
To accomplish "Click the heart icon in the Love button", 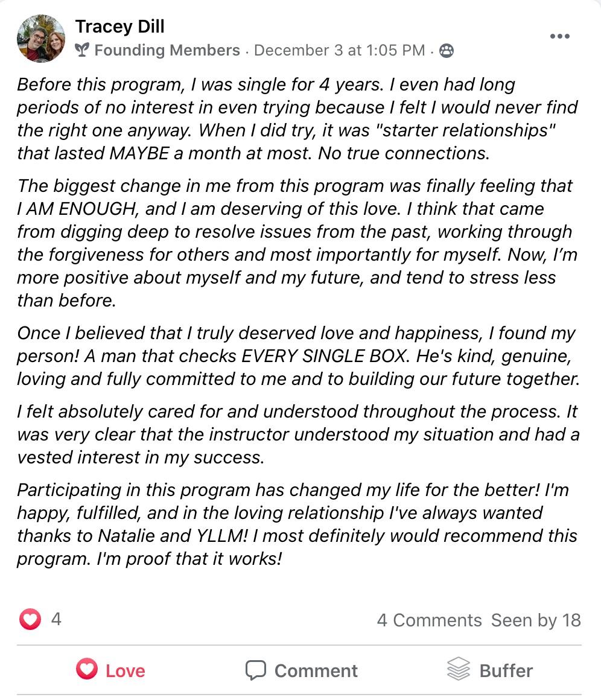I will pyautogui.click(x=87, y=669).
